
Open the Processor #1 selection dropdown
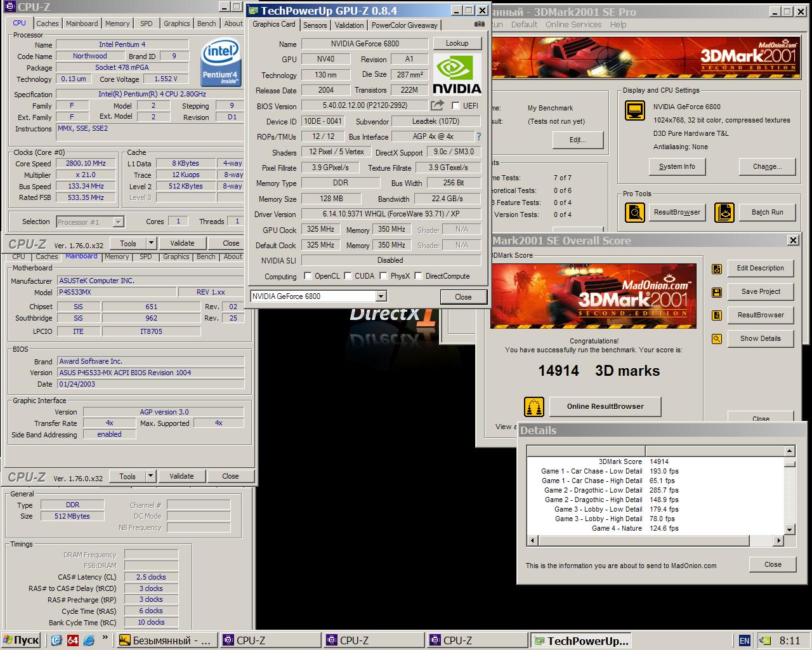coord(118,222)
